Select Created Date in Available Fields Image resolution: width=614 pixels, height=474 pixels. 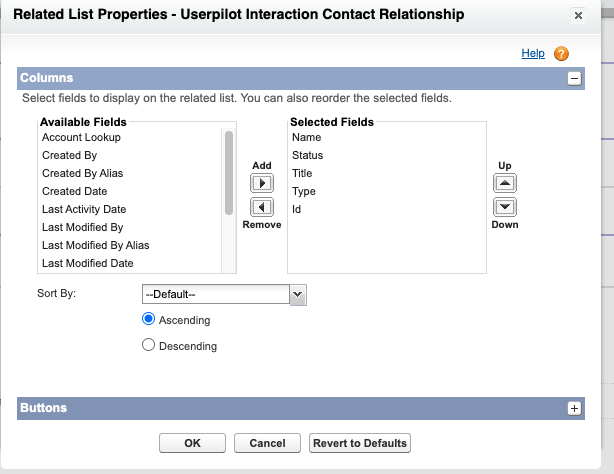[x=130, y=192]
